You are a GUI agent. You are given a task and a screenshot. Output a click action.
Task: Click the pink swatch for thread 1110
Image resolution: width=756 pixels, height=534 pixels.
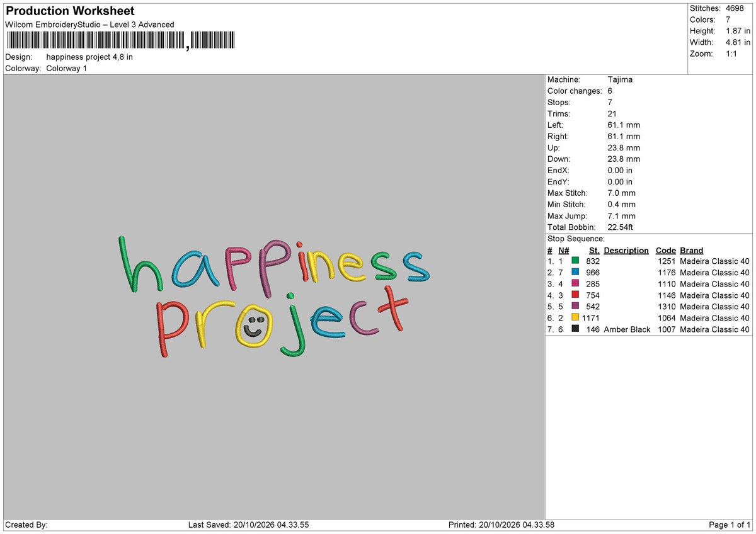pos(575,283)
